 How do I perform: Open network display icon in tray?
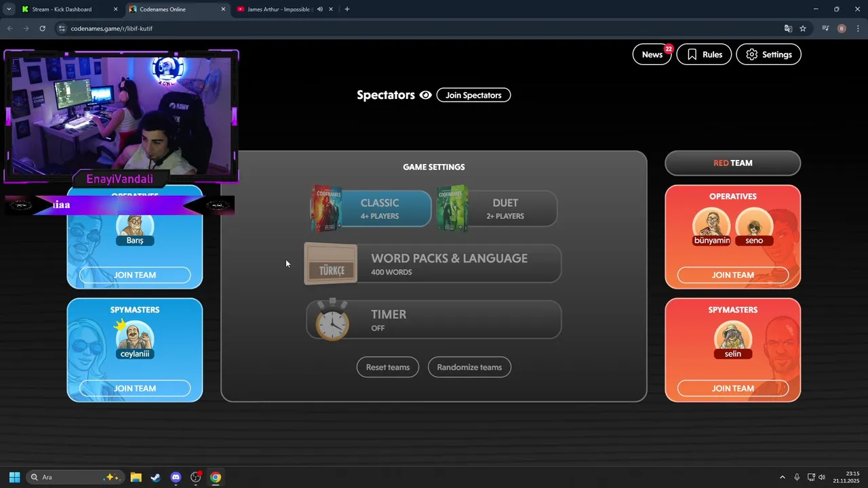pyautogui.click(x=811, y=477)
